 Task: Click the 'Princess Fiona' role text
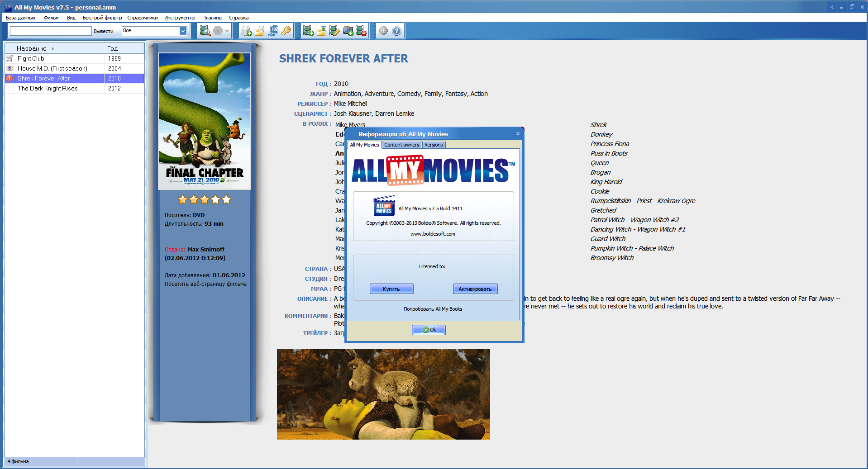(x=610, y=144)
